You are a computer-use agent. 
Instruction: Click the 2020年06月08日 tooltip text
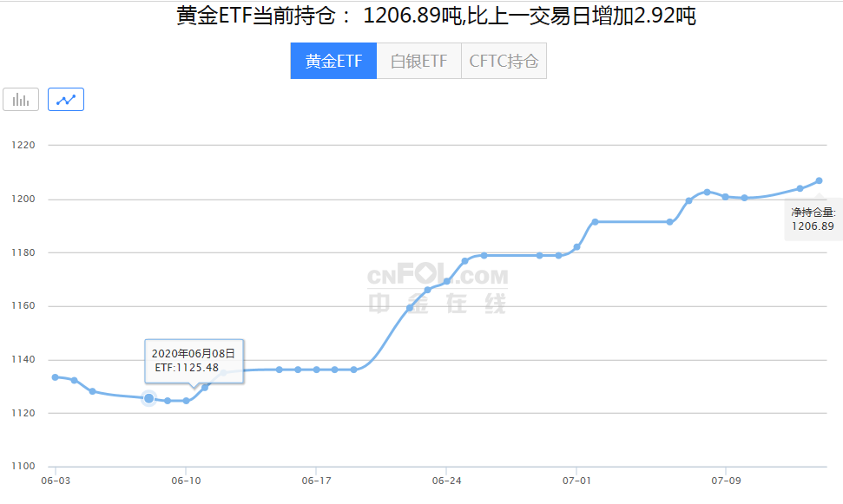tap(194, 354)
